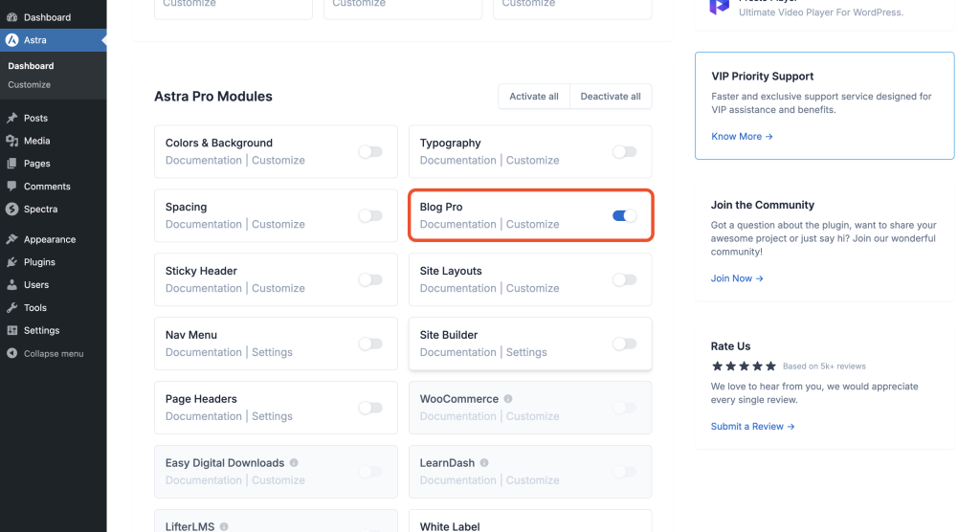Open Site Layouts Documentation link
980x532 pixels.
(x=457, y=288)
